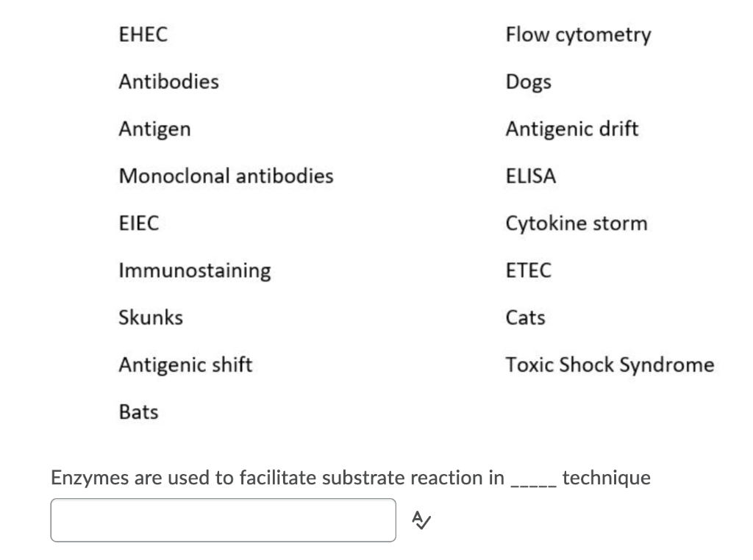The image size is (753, 560).
Task: Select Monoclonal antibodies
Action: [x=226, y=176]
